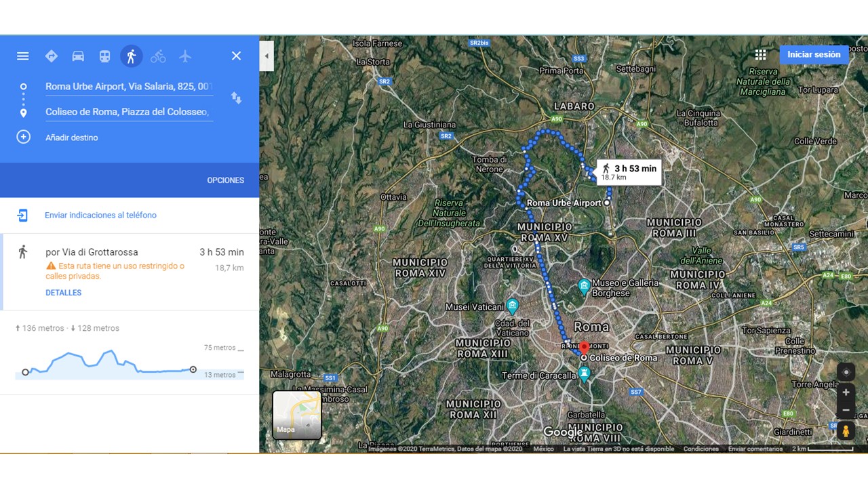
Task: Open the hamburger main menu
Action: coord(23,56)
